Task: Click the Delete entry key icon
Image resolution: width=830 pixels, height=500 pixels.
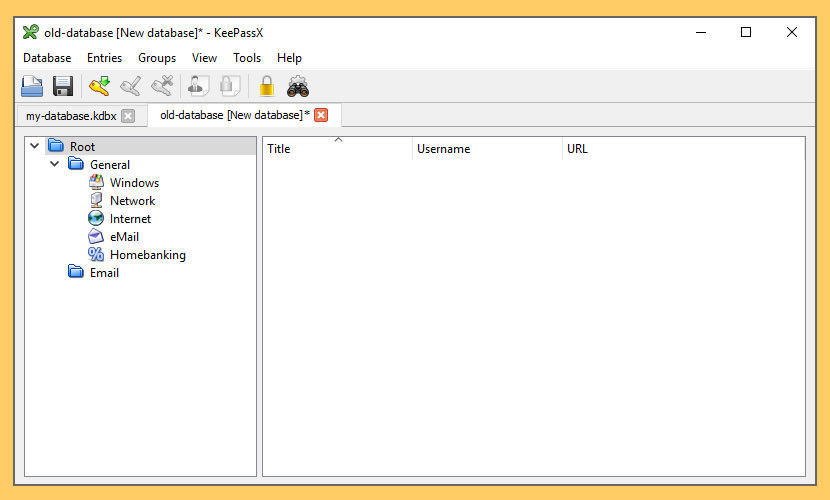Action: (x=162, y=86)
